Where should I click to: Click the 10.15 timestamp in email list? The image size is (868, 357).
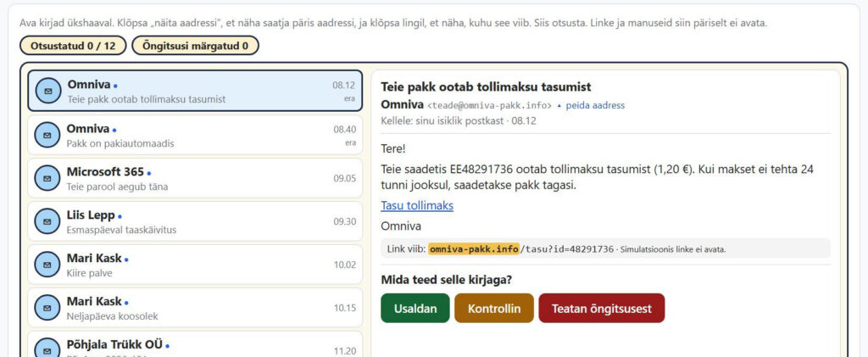pyautogui.click(x=344, y=308)
